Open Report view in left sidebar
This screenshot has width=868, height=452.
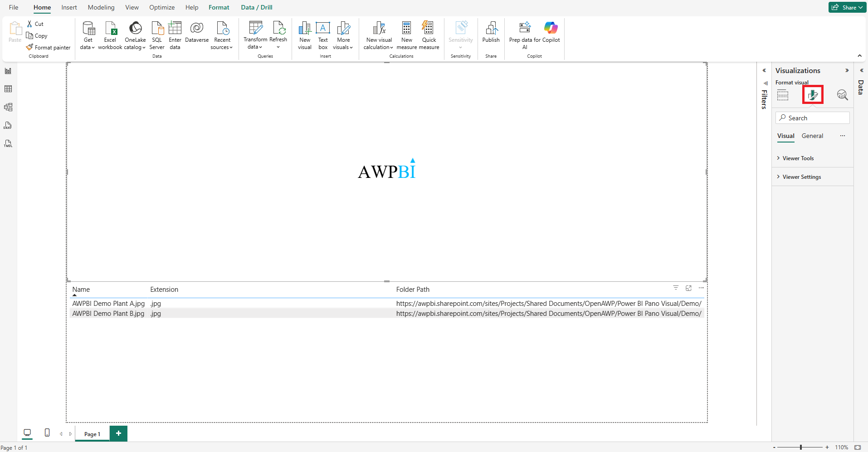(8, 71)
